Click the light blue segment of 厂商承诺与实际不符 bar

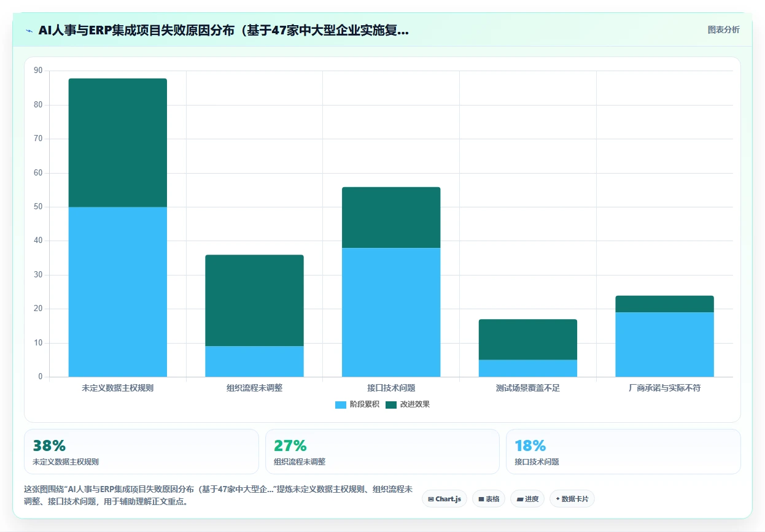665,344
